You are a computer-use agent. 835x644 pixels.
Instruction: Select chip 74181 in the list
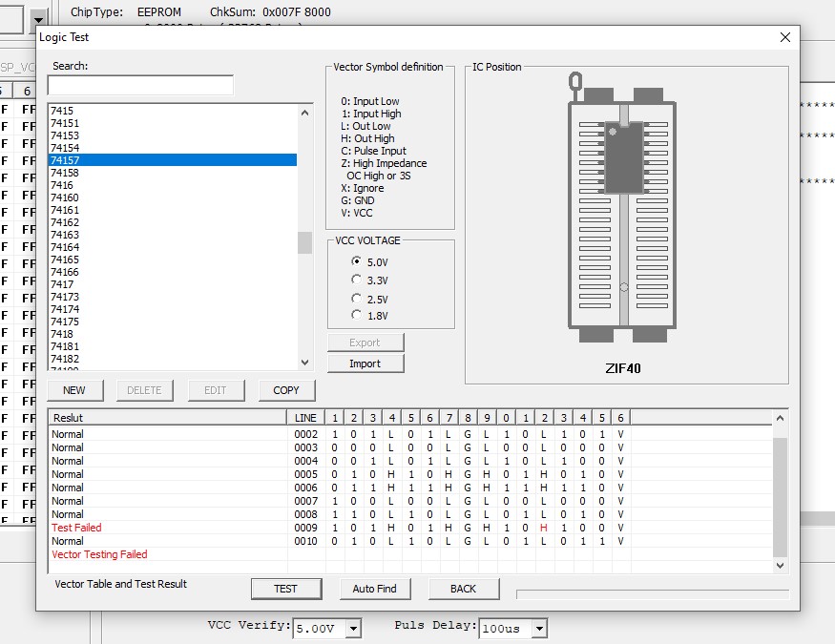click(173, 346)
